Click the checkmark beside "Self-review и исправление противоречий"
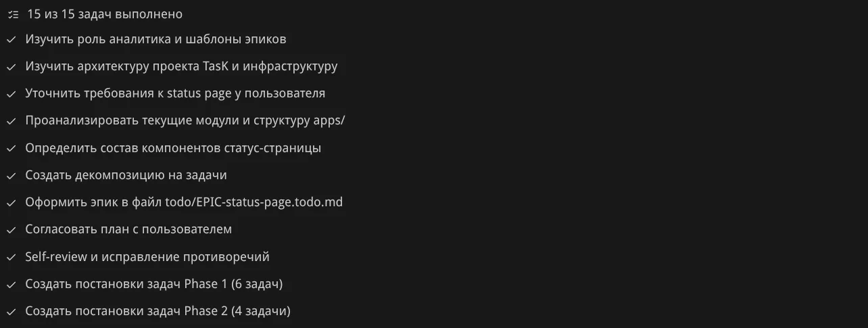The height and width of the screenshot is (328, 868). (11, 258)
